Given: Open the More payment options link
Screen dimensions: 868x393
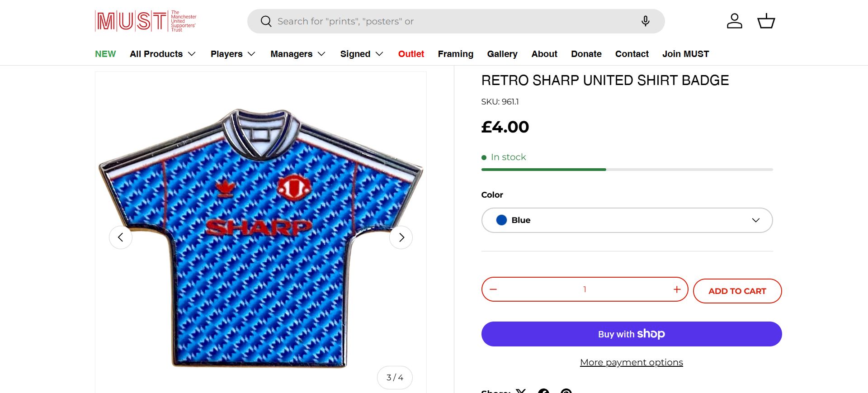Looking at the screenshot, I should (631, 362).
